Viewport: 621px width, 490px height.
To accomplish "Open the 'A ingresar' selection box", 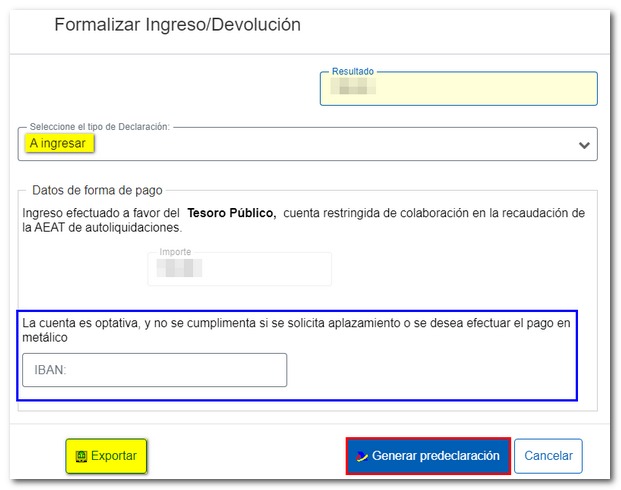I will tap(300, 144).
